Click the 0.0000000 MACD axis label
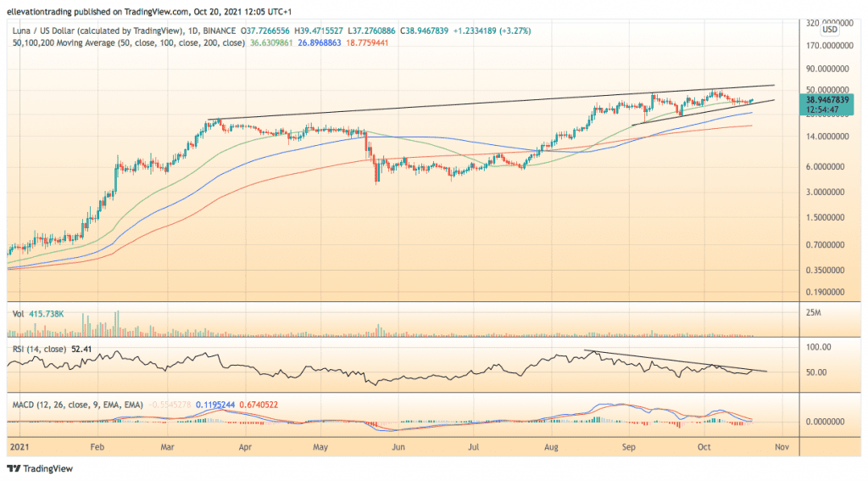Image resolution: width=868 pixels, height=481 pixels. (x=825, y=422)
